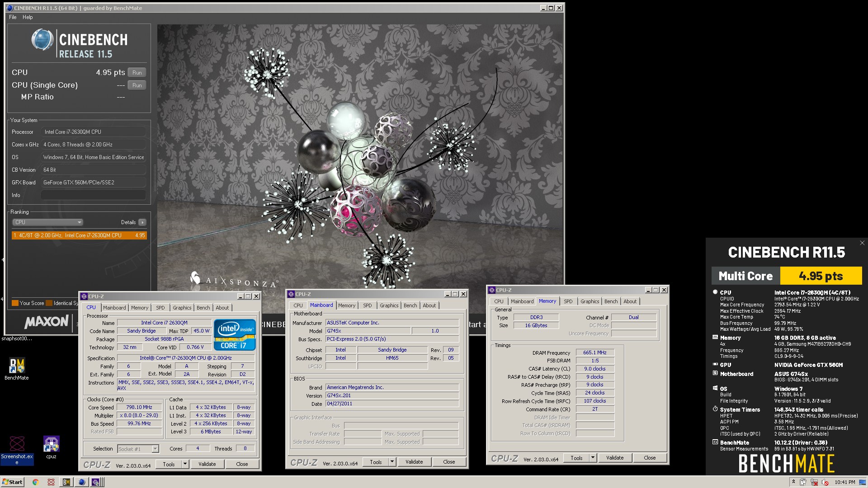Click the disconnected network tray icon

point(814,482)
